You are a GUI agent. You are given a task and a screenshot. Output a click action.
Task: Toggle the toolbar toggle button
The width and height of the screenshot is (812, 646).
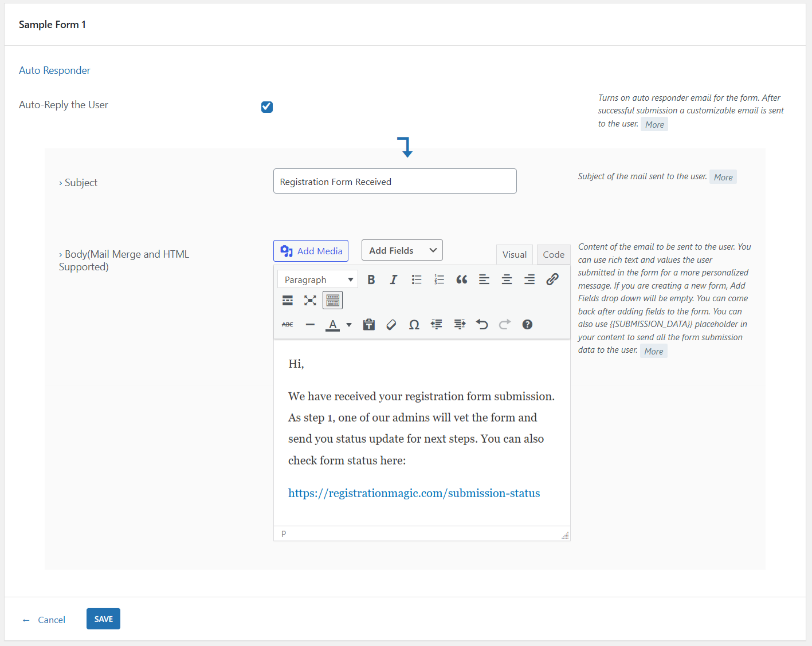[332, 301]
